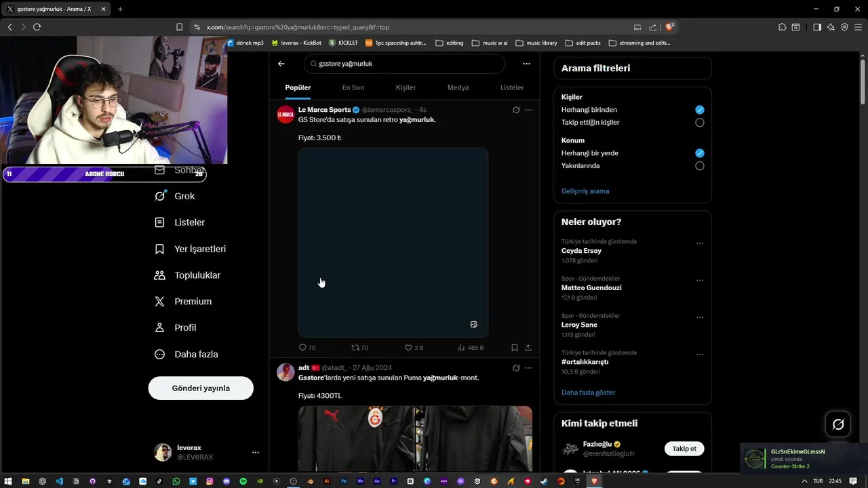This screenshot has height=488, width=868.
Task: Open account menu next to levorax
Action: 256,452
